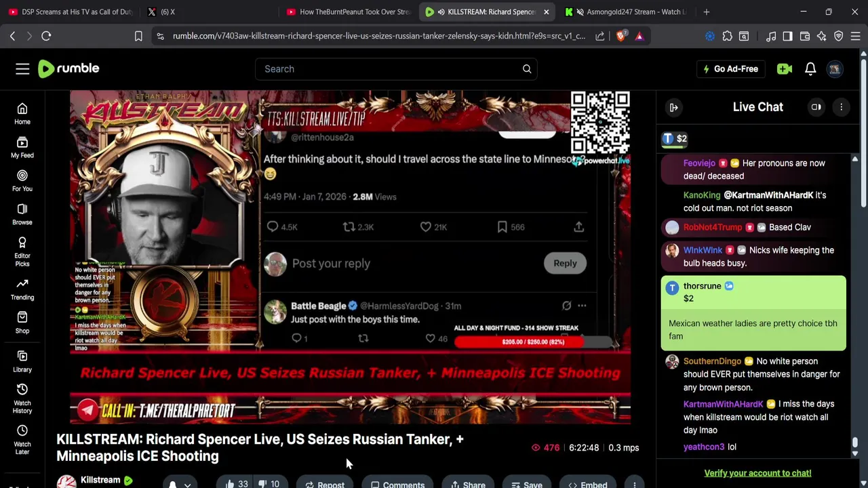Close the KILLSTREAM Rumble tab
The height and width of the screenshot is (488, 868).
(546, 12)
